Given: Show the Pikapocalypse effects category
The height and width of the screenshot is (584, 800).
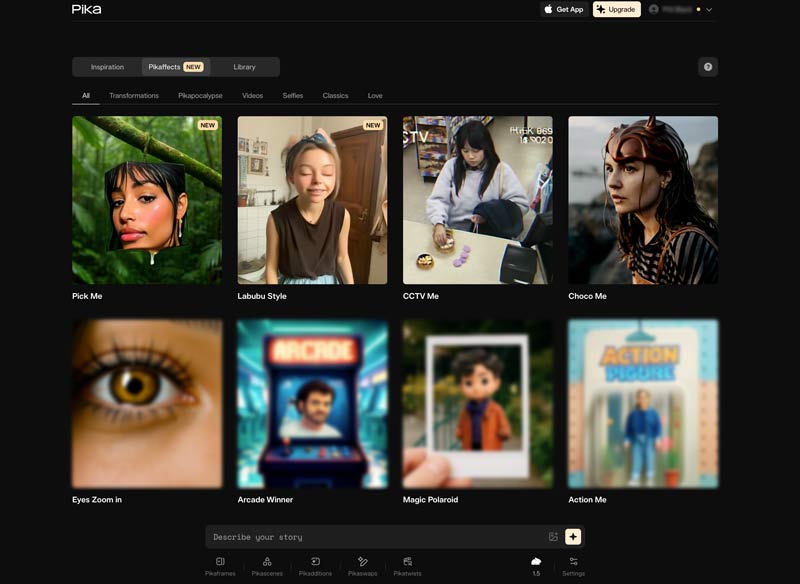Looking at the screenshot, I should (x=200, y=96).
